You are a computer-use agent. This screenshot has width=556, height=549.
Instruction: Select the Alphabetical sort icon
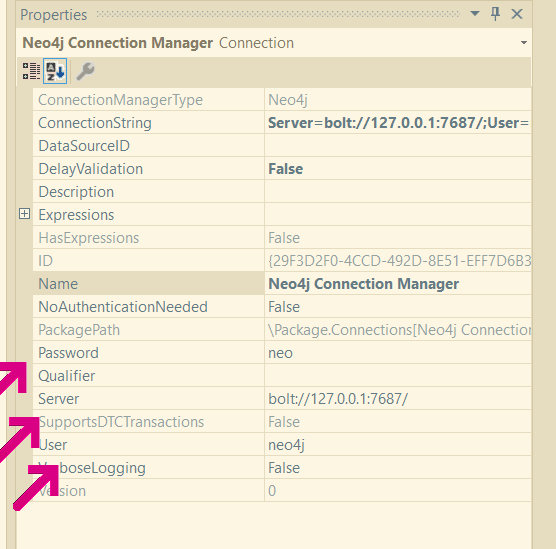pos(55,71)
